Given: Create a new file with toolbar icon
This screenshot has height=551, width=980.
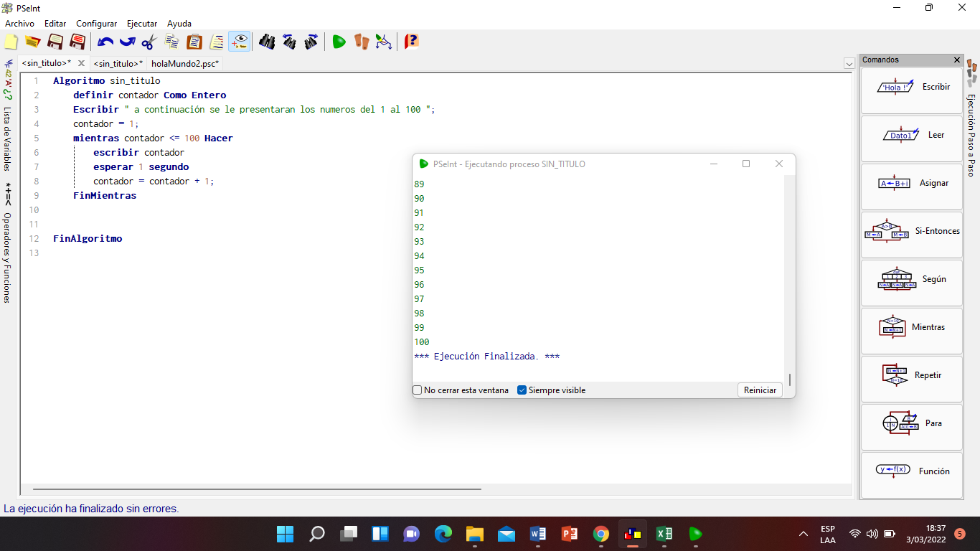Looking at the screenshot, I should point(11,42).
